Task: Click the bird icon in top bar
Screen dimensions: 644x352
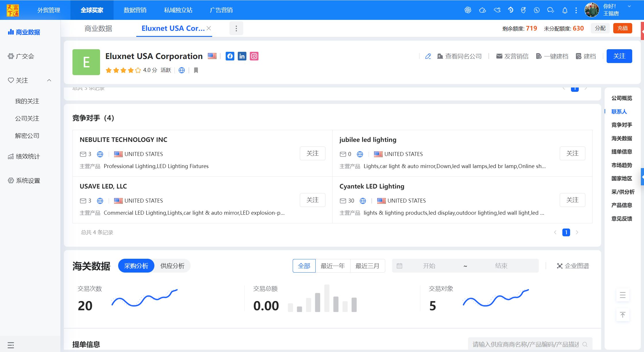Action: pyautogui.click(x=497, y=10)
